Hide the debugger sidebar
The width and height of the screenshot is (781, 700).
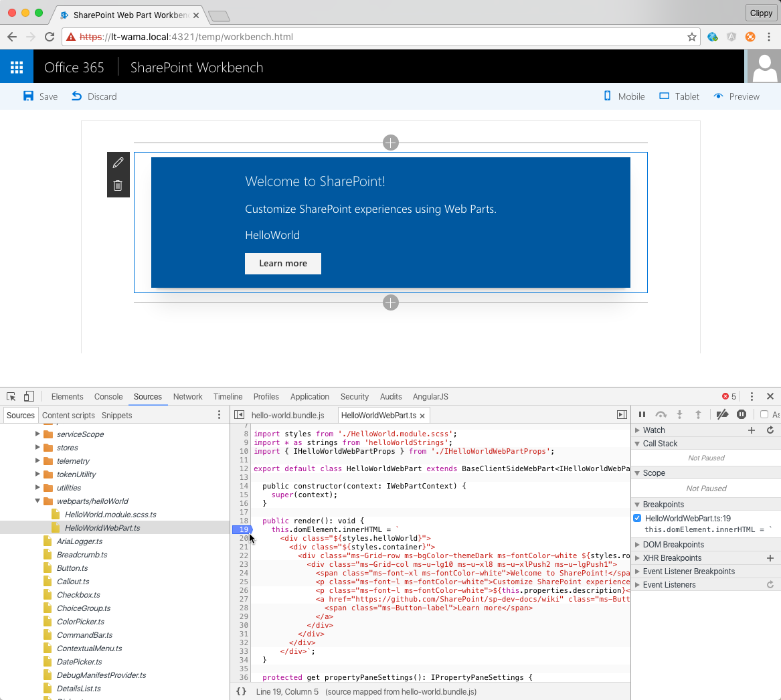pos(622,414)
